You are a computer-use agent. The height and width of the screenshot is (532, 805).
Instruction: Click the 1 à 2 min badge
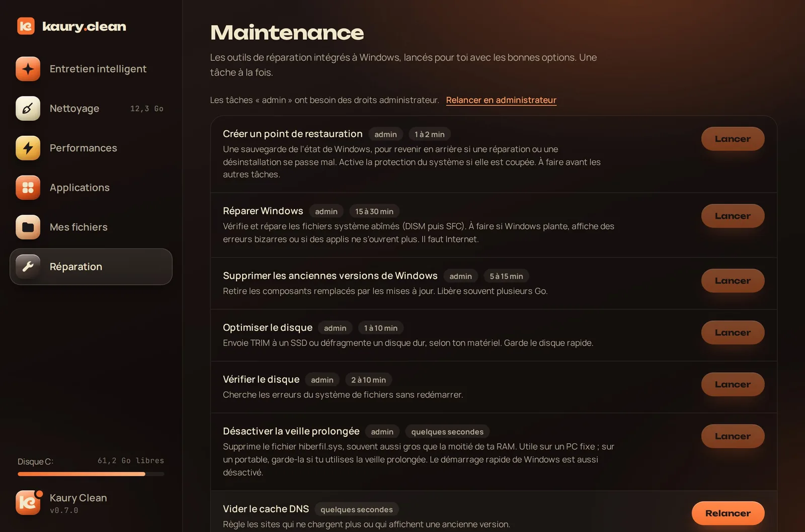click(x=429, y=134)
